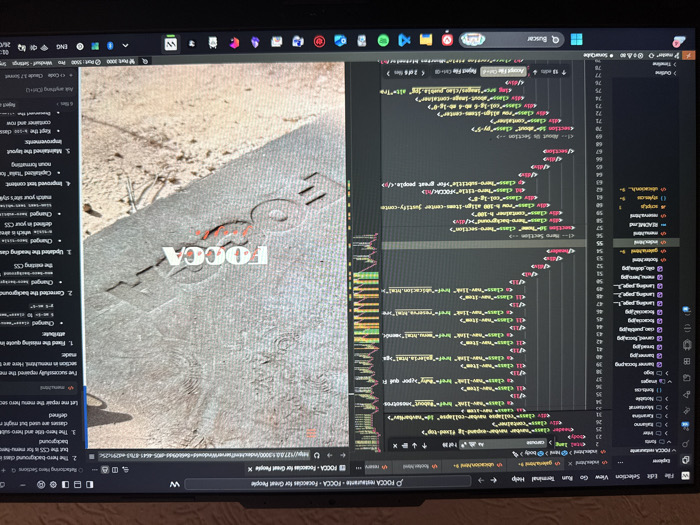The width and height of the screenshot is (700, 525).
Task: Click the Windsurf logo next to the File menu
Action: [686, 476]
